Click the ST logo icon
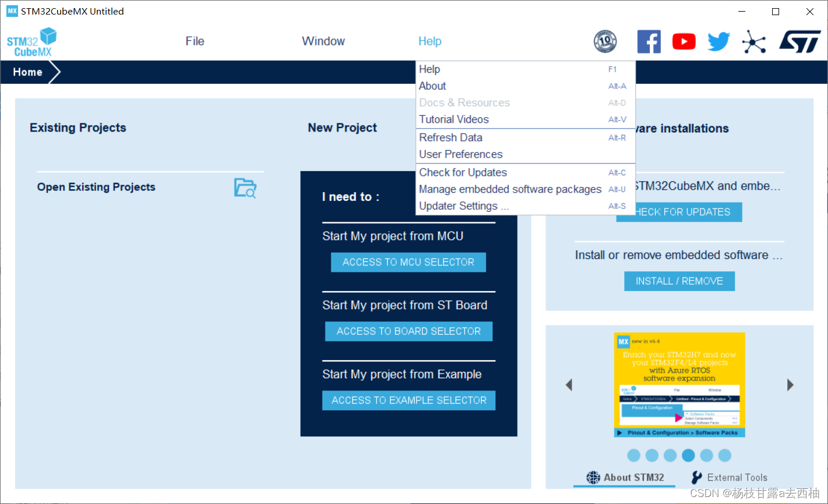828x504 pixels. 800,42
